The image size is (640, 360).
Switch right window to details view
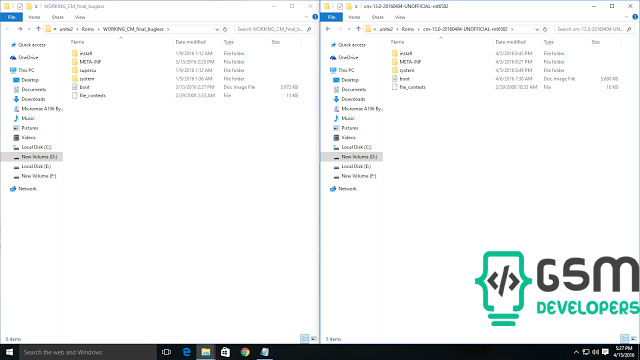point(625,339)
